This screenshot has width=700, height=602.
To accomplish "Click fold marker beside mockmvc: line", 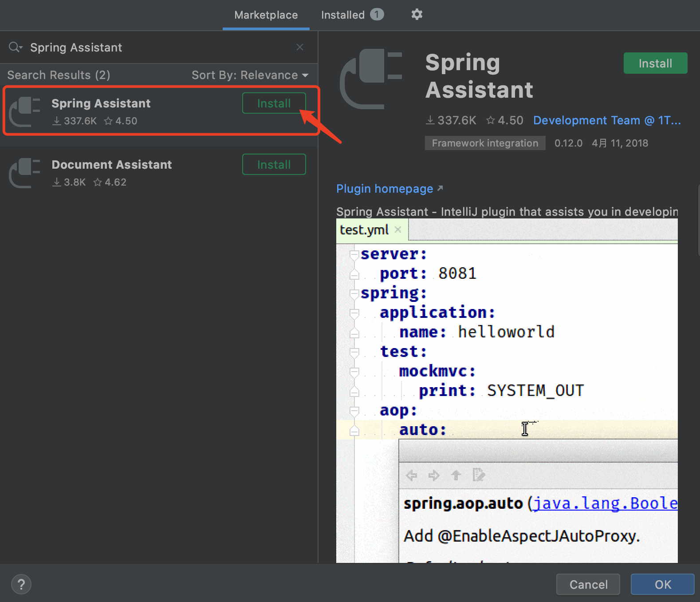I will 354,372.
